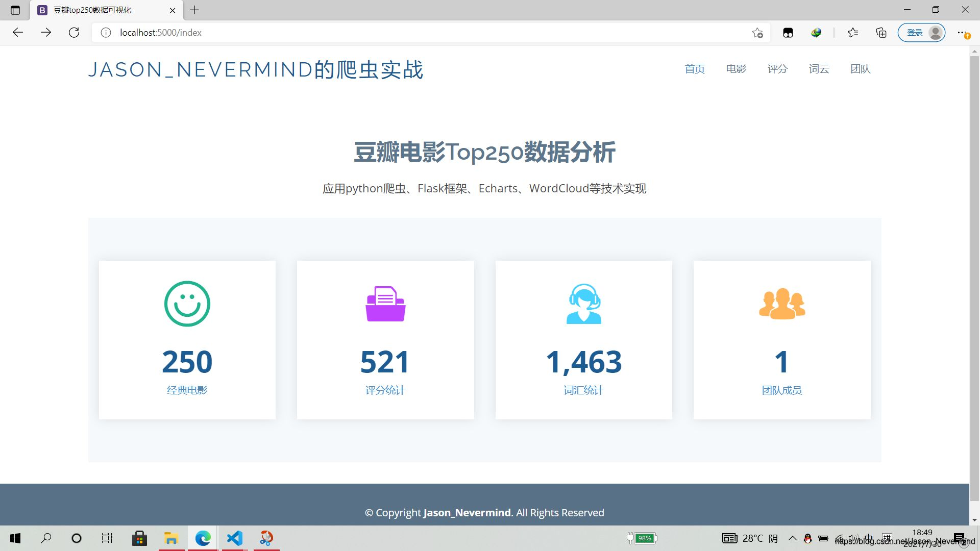Go back with browser back arrow
This screenshot has height=551, width=980.
pyautogui.click(x=18, y=33)
